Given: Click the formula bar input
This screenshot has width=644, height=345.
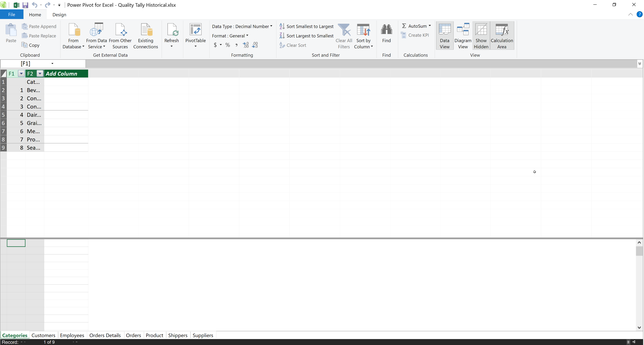Looking at the screenshot, I should (x=361, y=64).
